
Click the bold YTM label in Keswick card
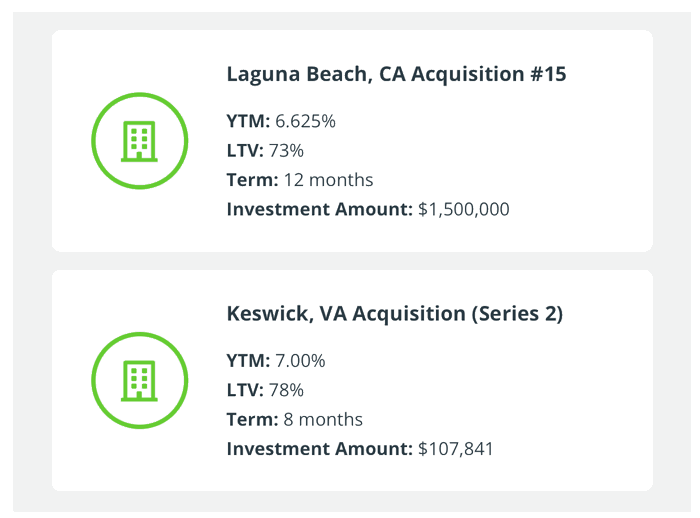point(248,361)
